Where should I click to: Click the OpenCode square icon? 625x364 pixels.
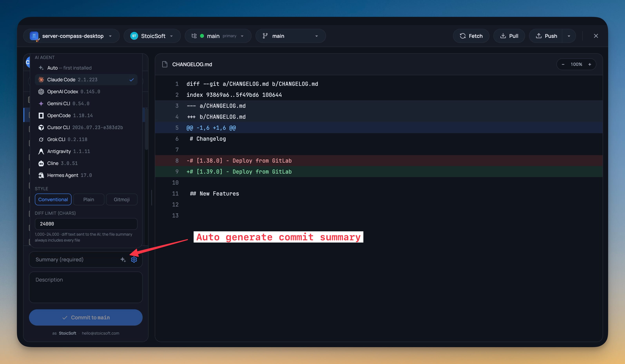(x=41, y=116)
